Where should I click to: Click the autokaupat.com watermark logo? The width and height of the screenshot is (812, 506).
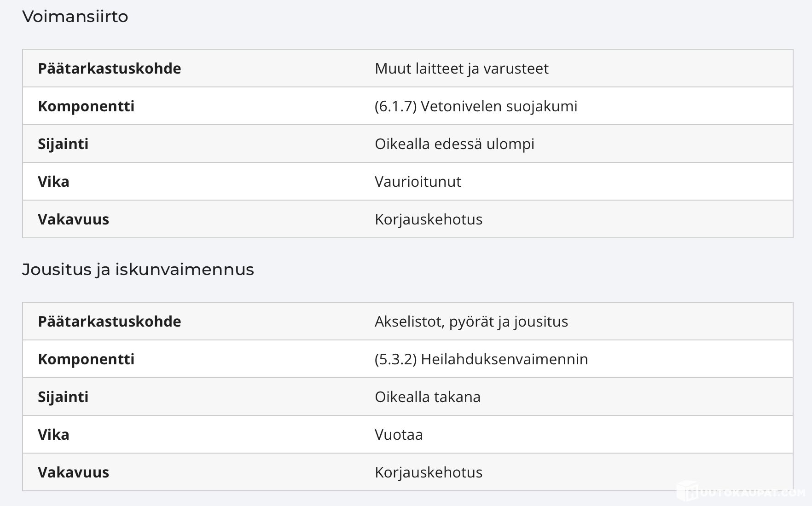741,491
